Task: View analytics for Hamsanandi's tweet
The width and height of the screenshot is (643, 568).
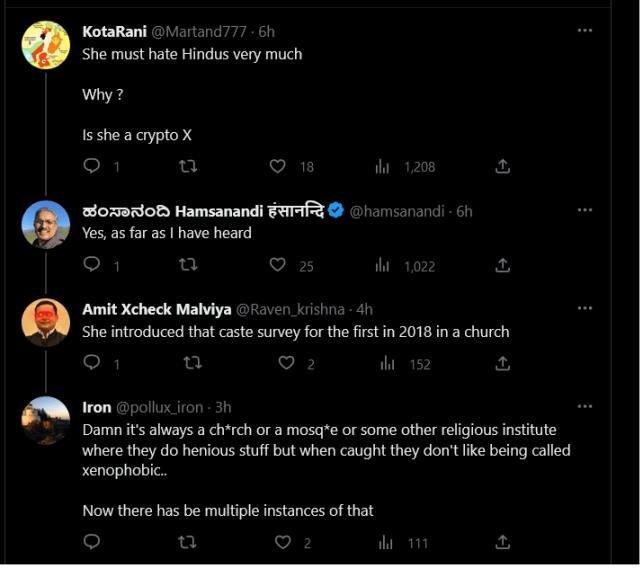Action: (382, 265)
